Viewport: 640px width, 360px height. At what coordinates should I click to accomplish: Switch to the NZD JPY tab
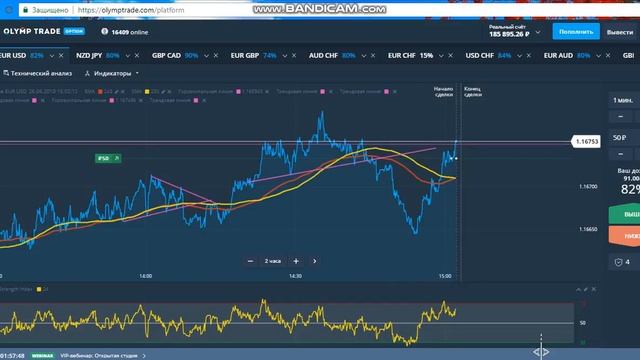click(98, 56)
